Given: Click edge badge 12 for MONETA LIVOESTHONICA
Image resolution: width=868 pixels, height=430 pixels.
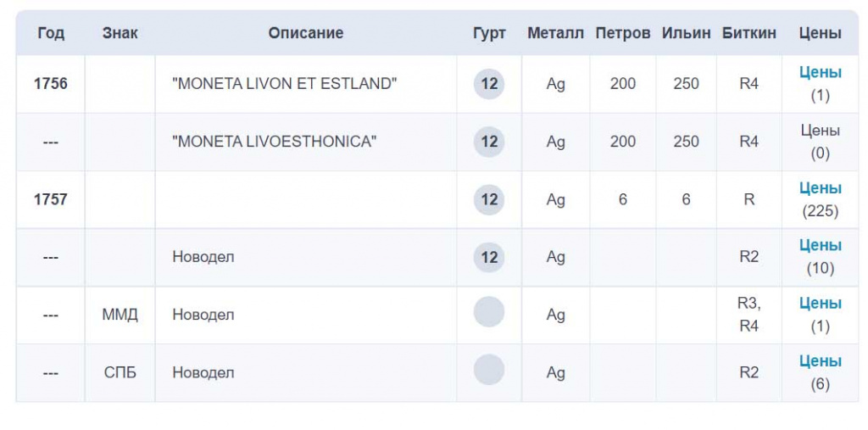Looking at the screenshot, I should click(489, 142).
